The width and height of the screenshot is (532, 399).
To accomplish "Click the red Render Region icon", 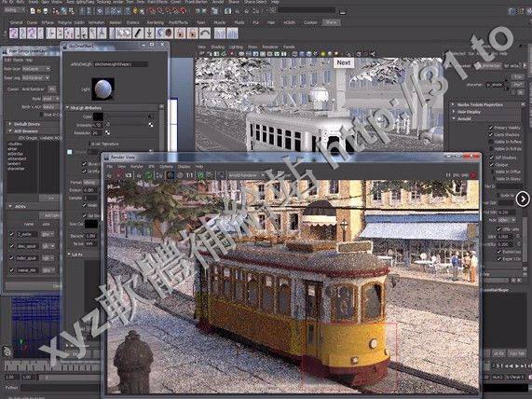I will pos(118,175).
